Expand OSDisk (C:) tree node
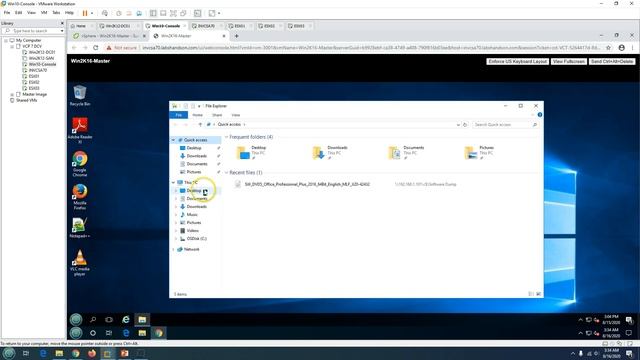Image resolution: width=640 pixels, height=360 pixels. point(176,239)
